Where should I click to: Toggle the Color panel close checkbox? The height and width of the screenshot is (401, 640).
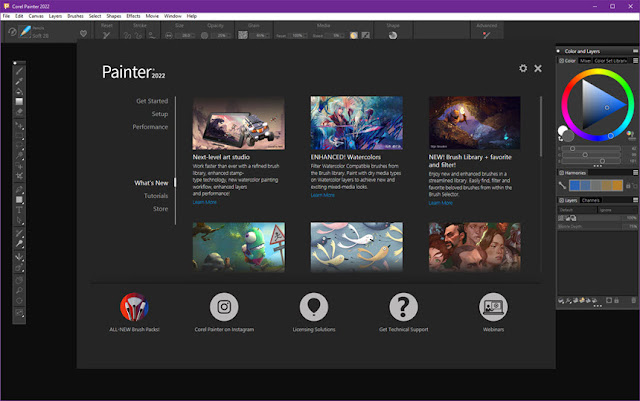(x=561, y=61)
